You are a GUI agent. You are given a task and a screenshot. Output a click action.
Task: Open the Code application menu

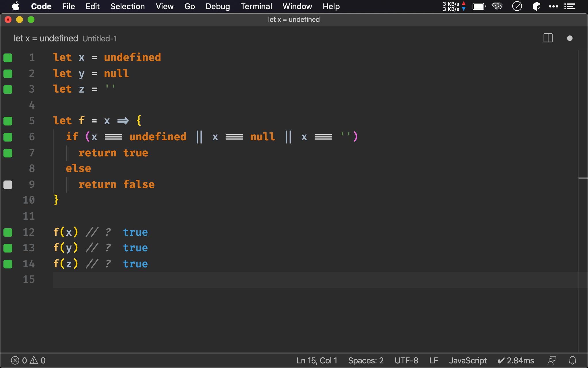[41, 6]
